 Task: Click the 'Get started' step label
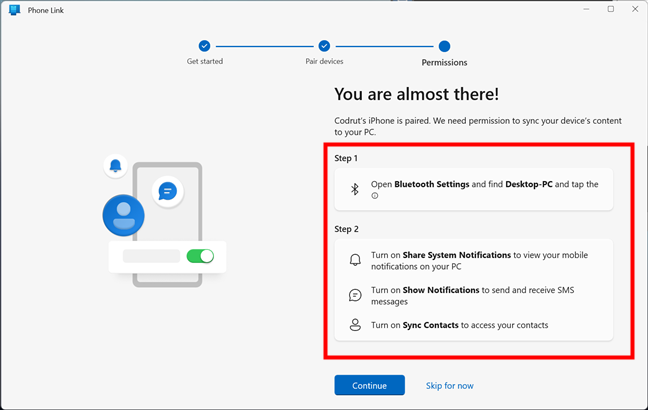205,61
